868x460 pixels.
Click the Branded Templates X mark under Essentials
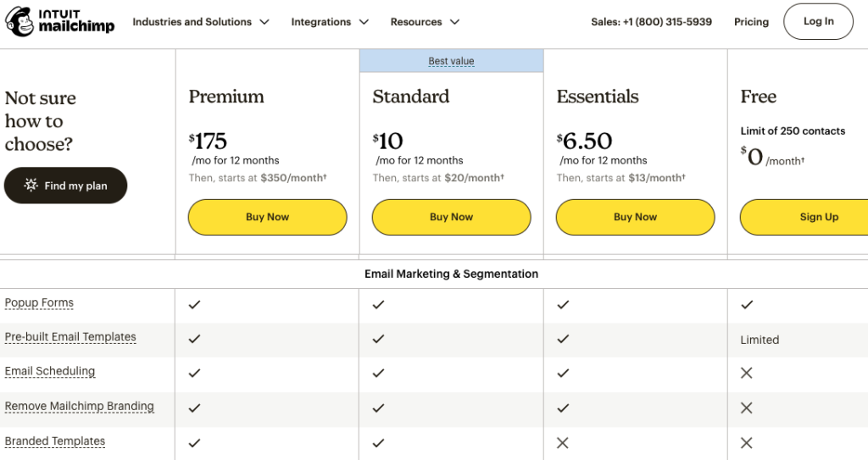(x=563, y=443)
